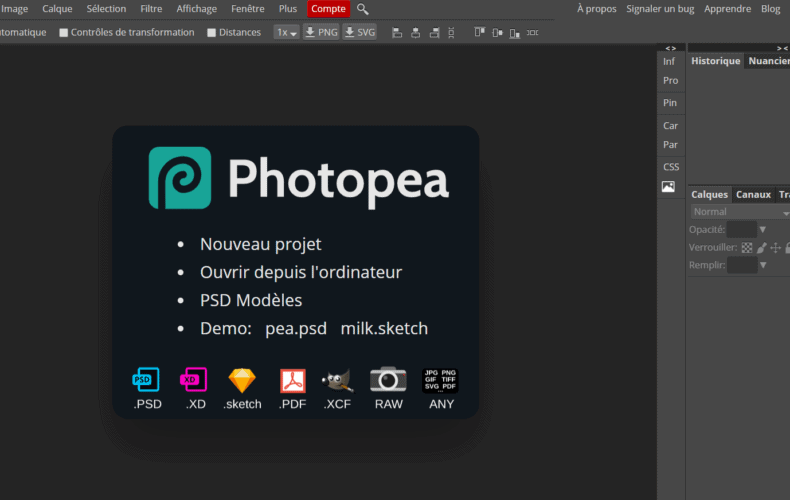790x500 pixels.
Task: Align layers to bottom edges
Action: pyautogui.click(x=514, y=33)
